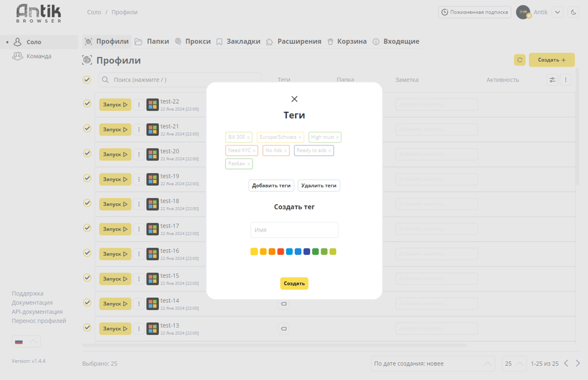
Task: Open the API-документация link
Action: tap(37, 312)
